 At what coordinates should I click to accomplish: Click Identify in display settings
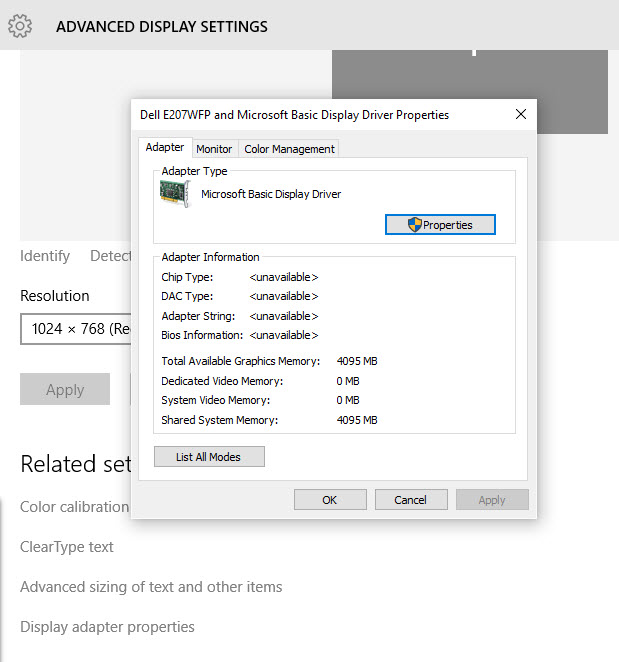(x=45, y=256)
